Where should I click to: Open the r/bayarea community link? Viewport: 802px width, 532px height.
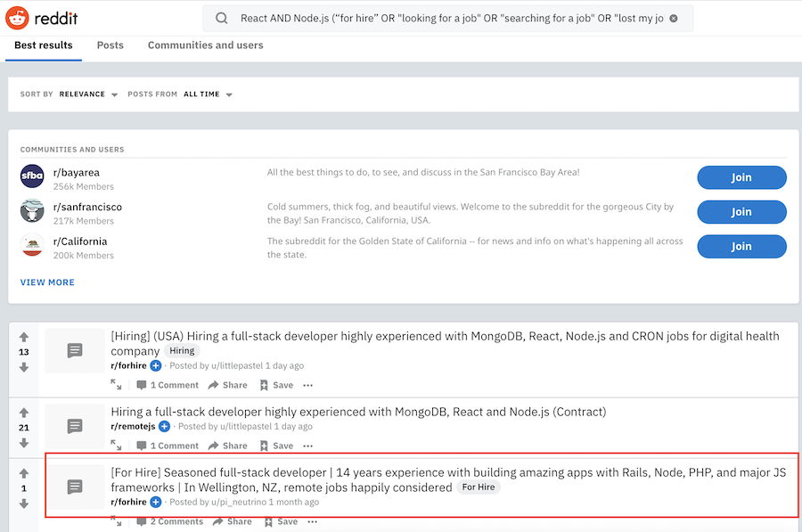coord(77,172)
